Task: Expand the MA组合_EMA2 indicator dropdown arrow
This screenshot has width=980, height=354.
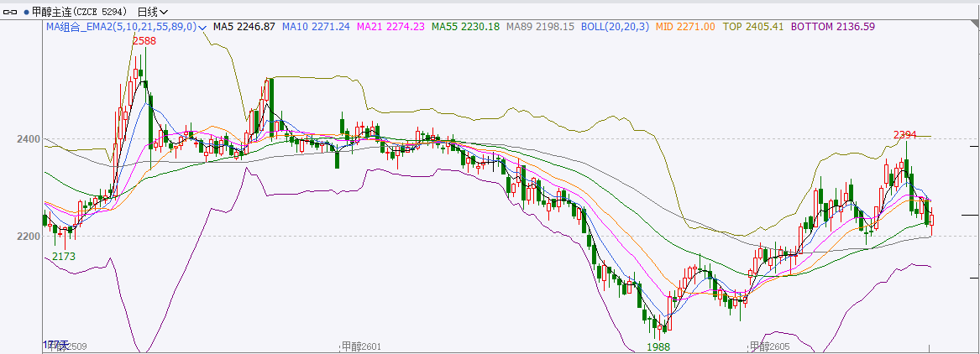Action: pos(203,27)
